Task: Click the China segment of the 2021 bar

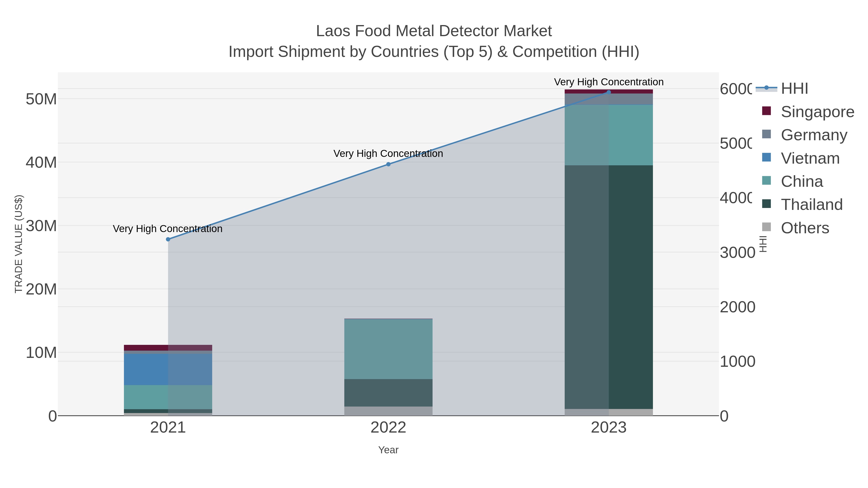Action: click(168, 397)
